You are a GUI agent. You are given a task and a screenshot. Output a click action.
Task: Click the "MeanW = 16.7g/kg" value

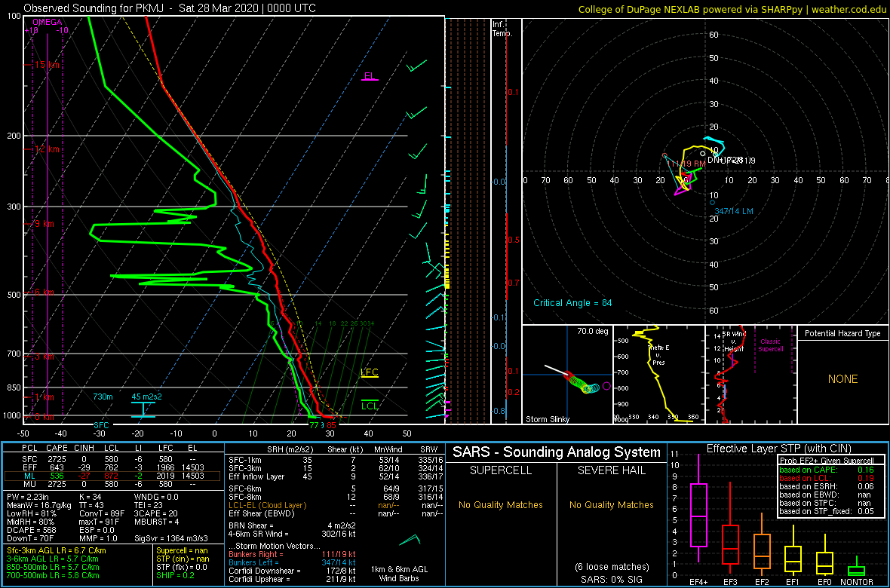coord(38,504)
